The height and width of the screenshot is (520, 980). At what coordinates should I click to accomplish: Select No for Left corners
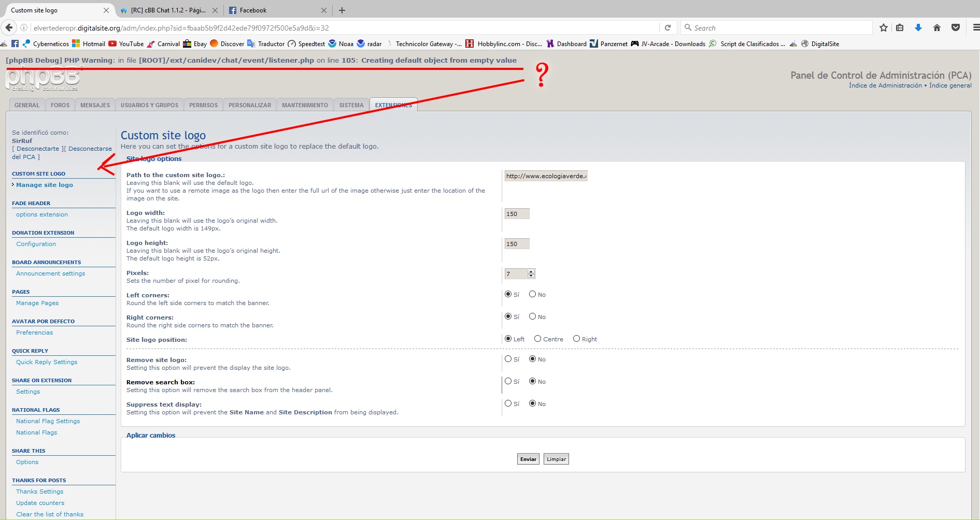[x=532, y=294]
